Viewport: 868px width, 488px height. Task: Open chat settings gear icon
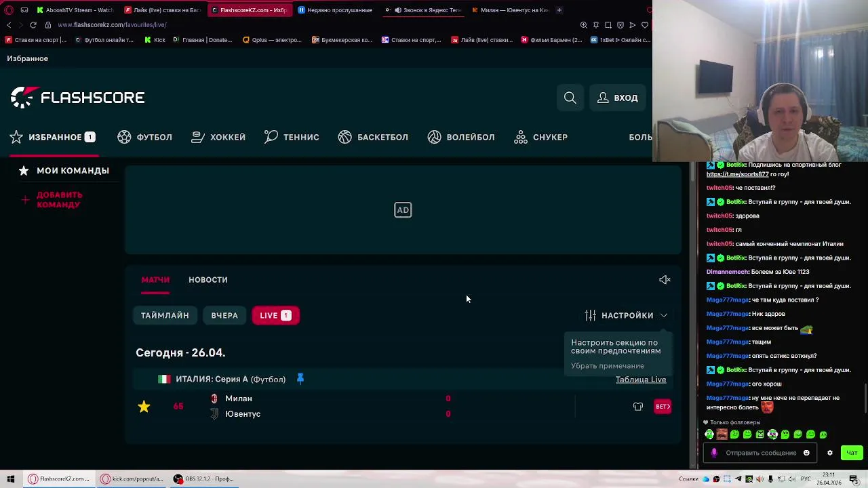(x=829, y=453)
